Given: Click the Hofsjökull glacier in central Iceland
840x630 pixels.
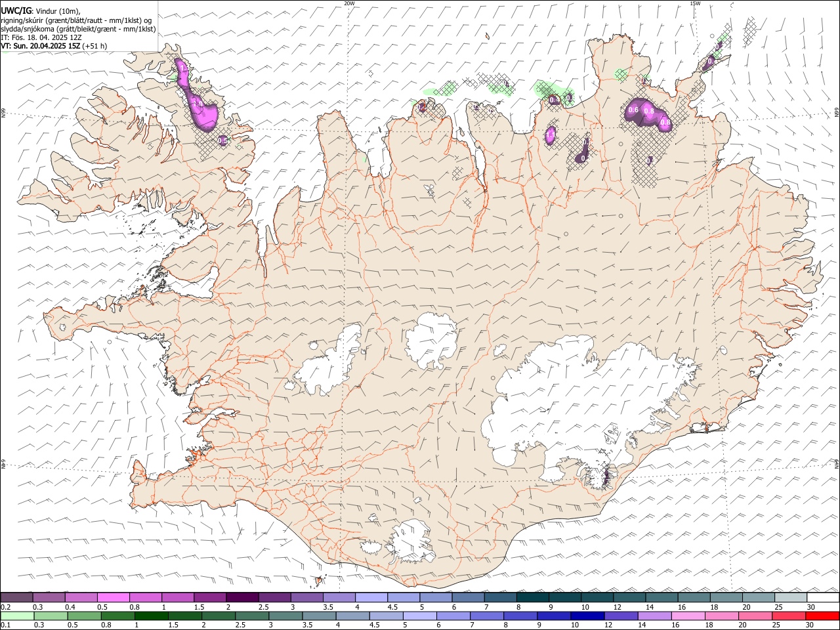Looking at the screenshot, I should [x=431, y=339].
